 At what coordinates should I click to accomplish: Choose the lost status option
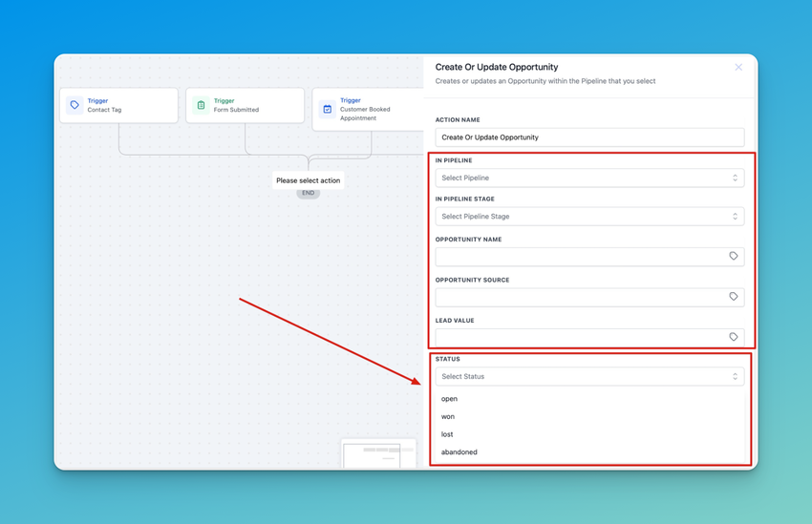(x=589, y=434)
